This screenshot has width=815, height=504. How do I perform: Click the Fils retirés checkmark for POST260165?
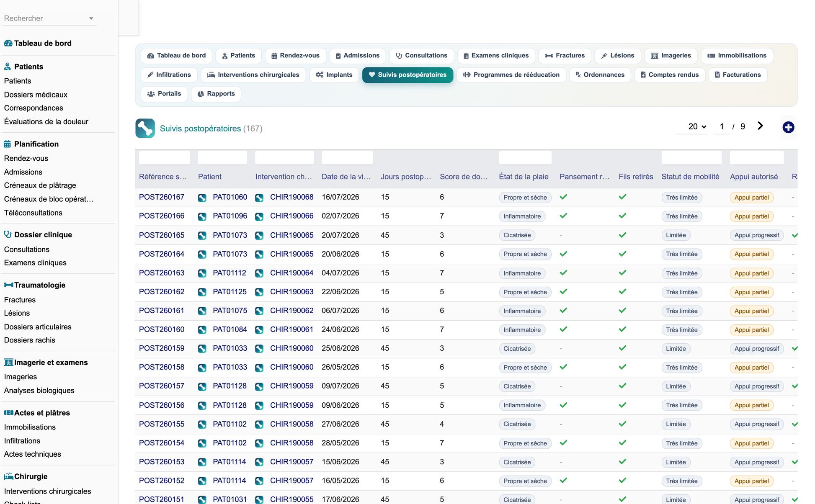tap(623, 235)
